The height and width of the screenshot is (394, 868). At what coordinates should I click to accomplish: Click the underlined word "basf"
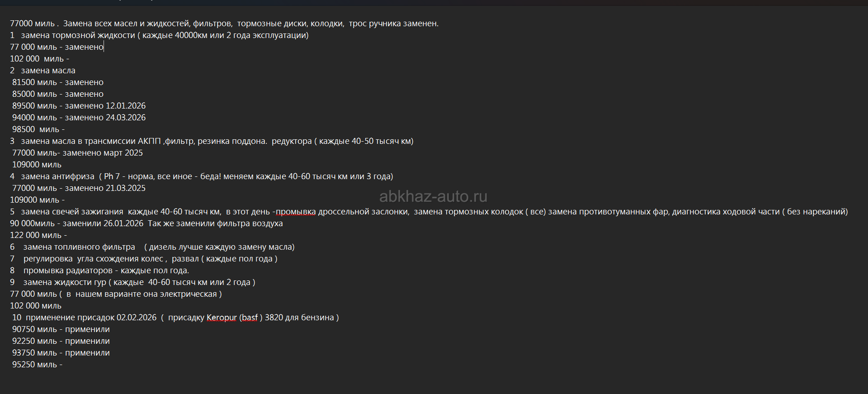click(x=249, y=318)
